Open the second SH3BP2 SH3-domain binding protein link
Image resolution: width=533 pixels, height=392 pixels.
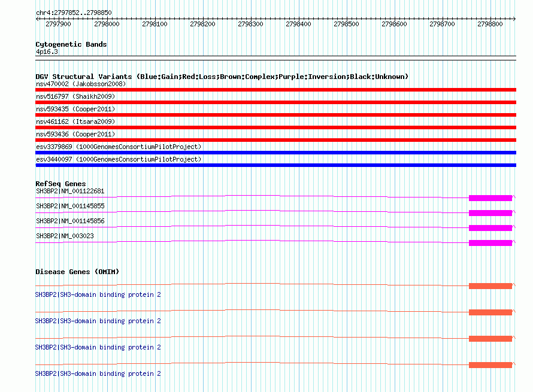[x=98, y=321]
